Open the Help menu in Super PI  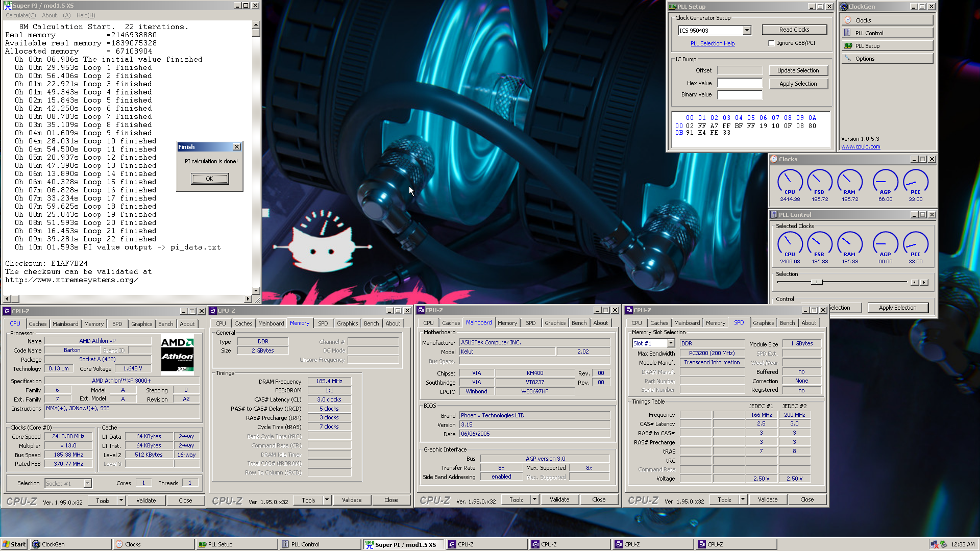[x=86, y=15]
